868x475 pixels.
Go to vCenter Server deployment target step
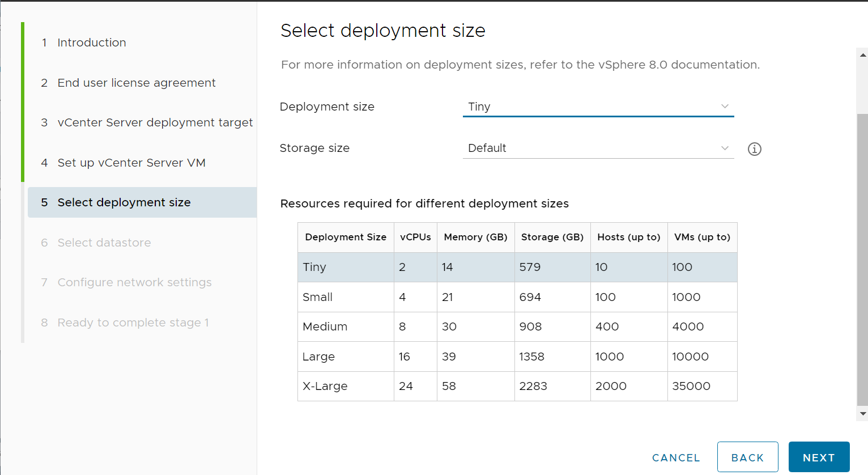pyautogui.click(x=155, y=122)
